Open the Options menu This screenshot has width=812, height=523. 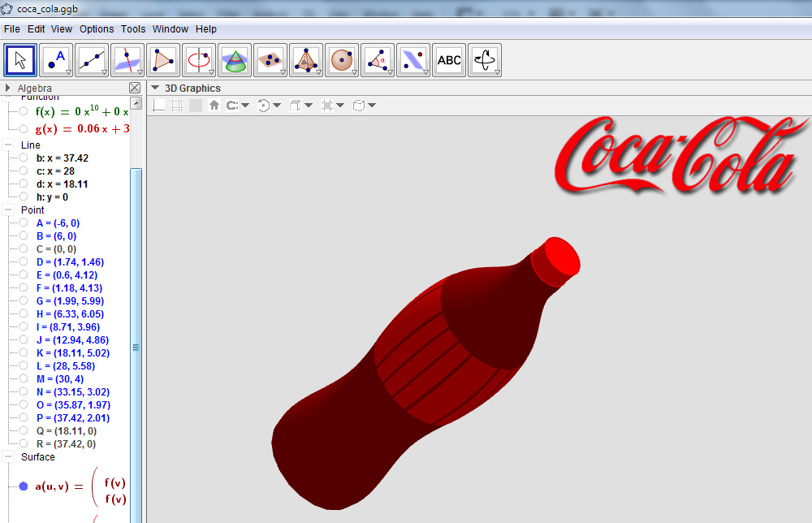(x=97, y=29)
